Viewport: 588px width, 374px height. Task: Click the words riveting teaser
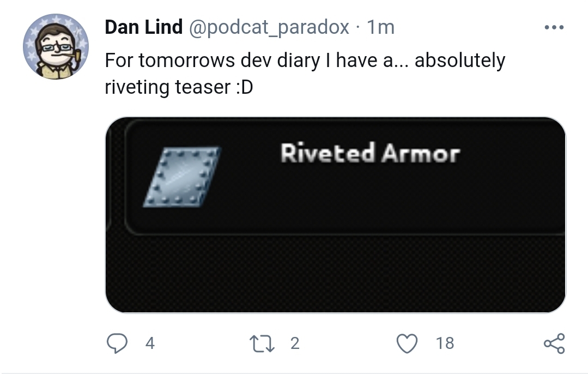pos(168,87)
